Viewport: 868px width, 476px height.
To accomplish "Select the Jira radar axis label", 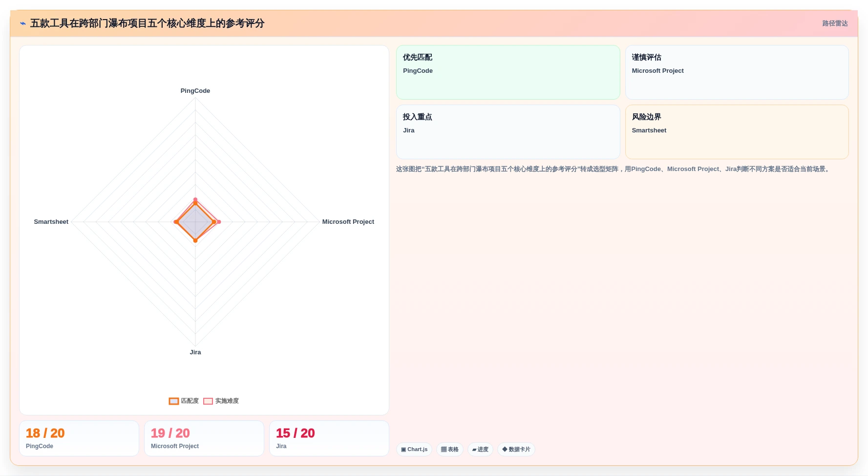I will pyautogui.click(x=195, y=352).
